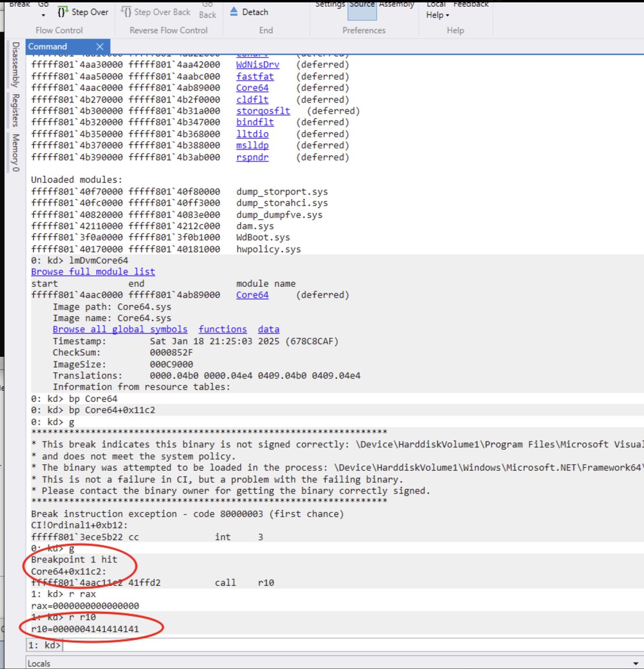This screenshot has height=669, width=644.
Task: Open the mslldp module link
Action: coord(252,145)
